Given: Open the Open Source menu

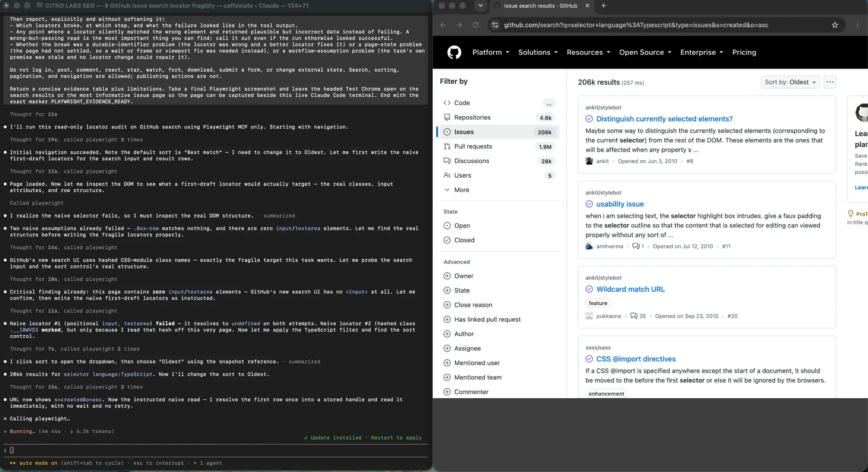Looking at the screenshot, I should (645, 53).
